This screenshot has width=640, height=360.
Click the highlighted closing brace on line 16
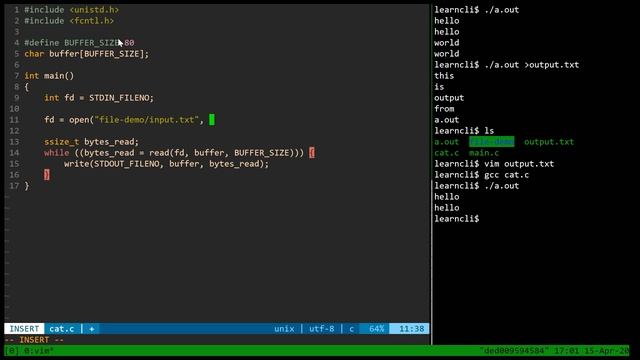coord(47,175)
